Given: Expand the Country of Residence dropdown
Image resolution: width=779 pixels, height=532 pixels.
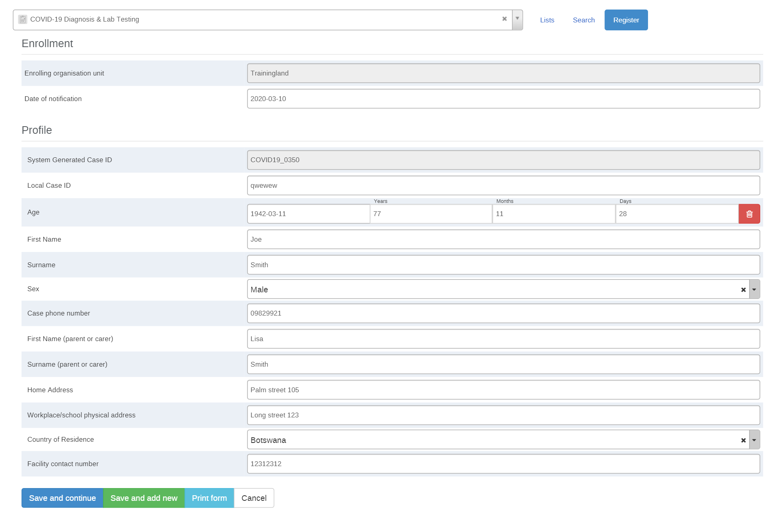Looking at the screenshot, I should [754, 440].
